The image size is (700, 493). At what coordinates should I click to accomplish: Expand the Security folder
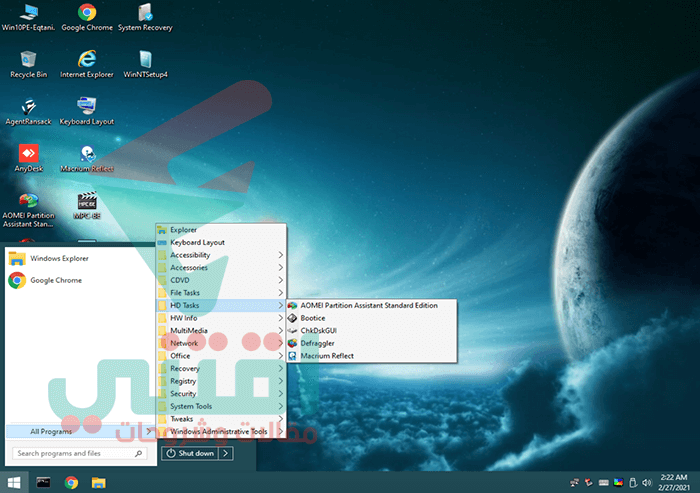pos(221,393)
